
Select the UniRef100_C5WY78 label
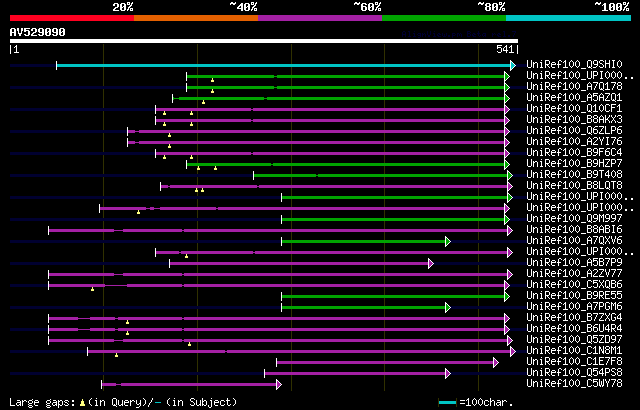574,384
